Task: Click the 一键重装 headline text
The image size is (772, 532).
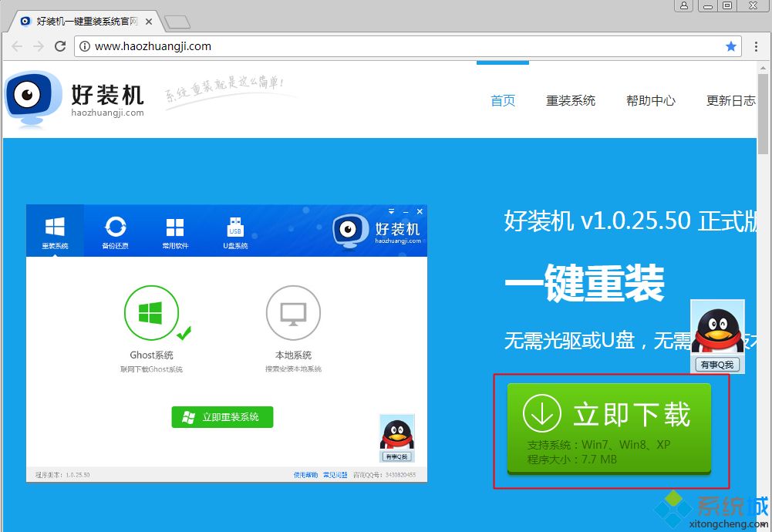Action: 585,282
